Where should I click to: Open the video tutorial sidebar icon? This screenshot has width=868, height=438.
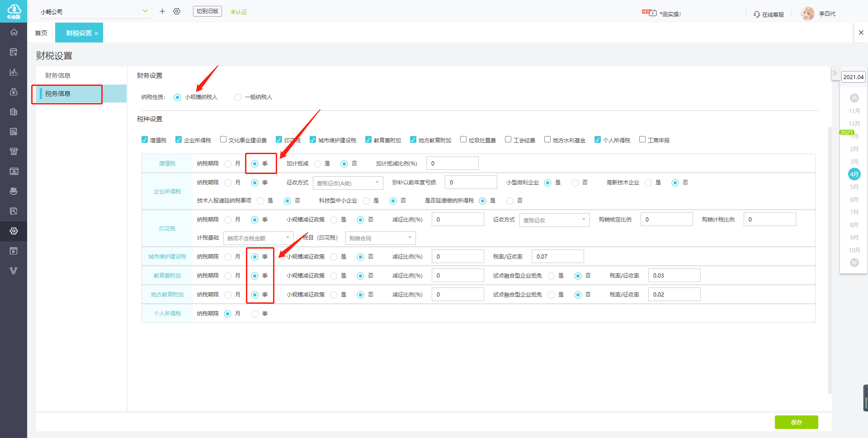[14, 251]
